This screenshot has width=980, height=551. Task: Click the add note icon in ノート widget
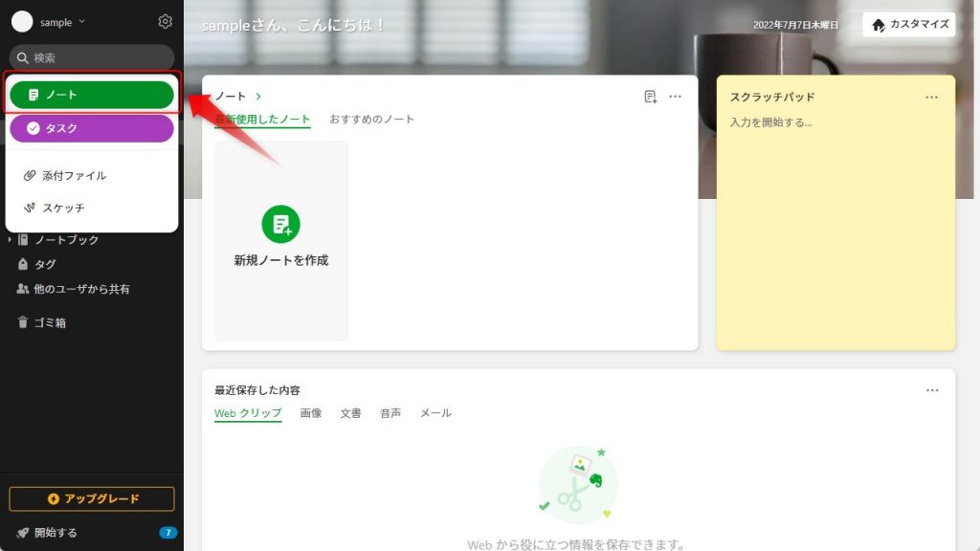click(650, 97)
